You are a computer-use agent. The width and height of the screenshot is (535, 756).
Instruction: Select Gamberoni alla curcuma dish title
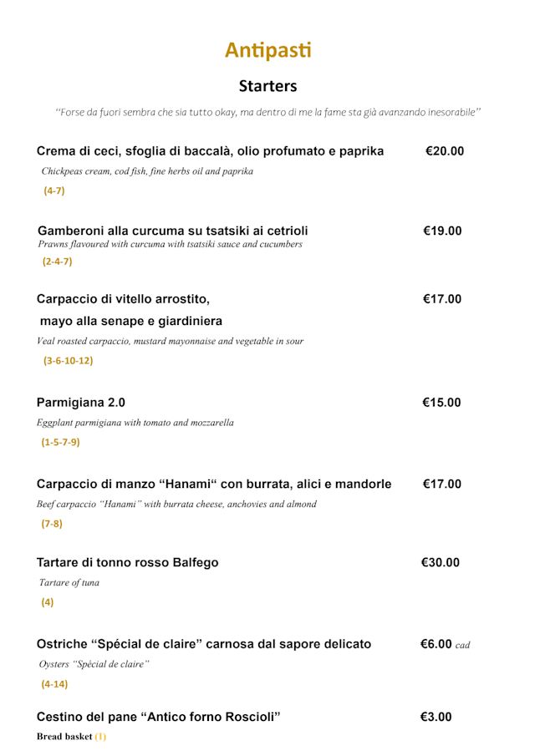coord(173,230)
